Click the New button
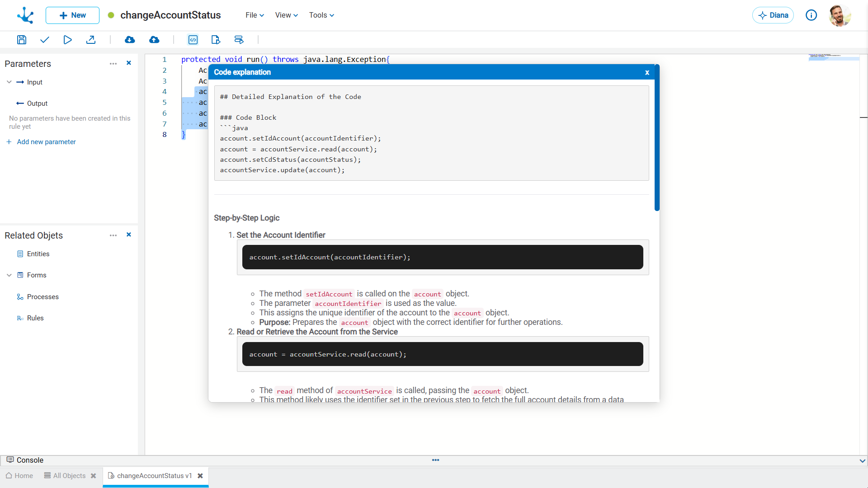The image size is (868, 488). (72, 15)
